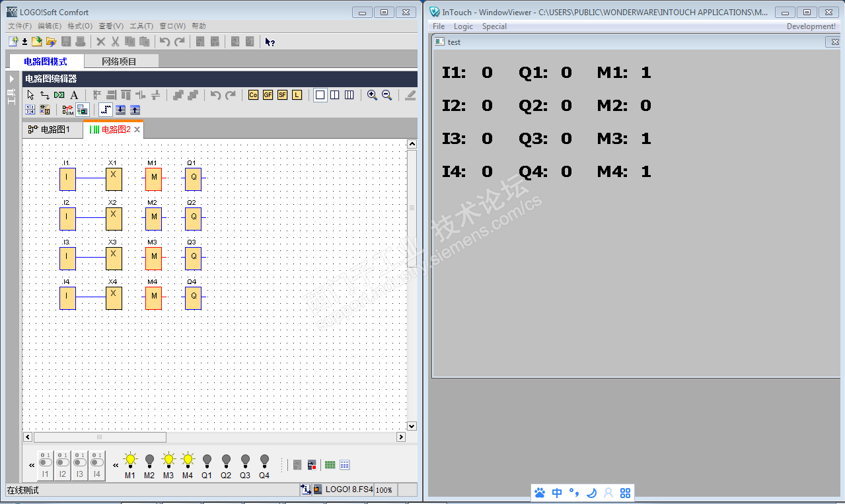Open the L data log block group
This screenshot has width=845, height=504.
pyautogui.click(x=297, y=95)
